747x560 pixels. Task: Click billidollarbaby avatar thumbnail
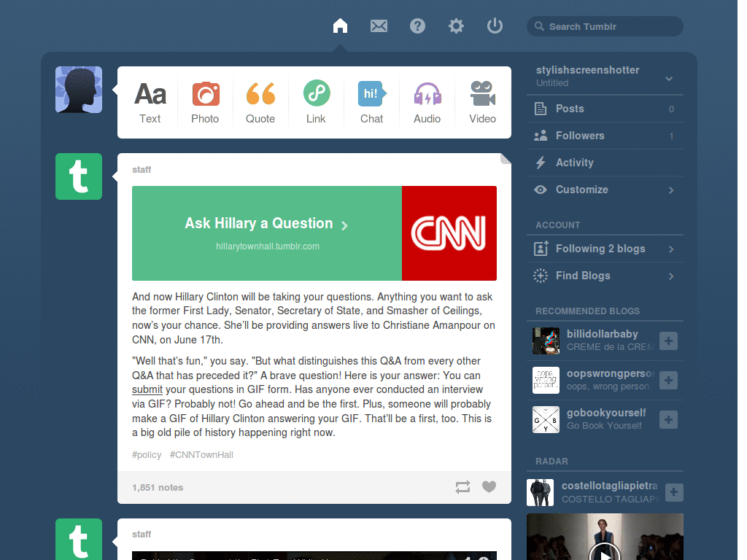point(546,341)
